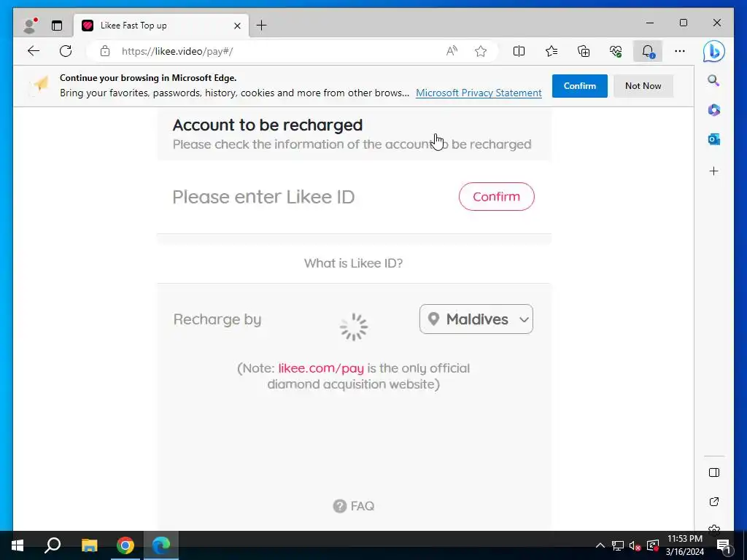Open the What is Likee ID? help
This screenshot has height=560, width=747.
pyautogui.click(x=354, y=262)
